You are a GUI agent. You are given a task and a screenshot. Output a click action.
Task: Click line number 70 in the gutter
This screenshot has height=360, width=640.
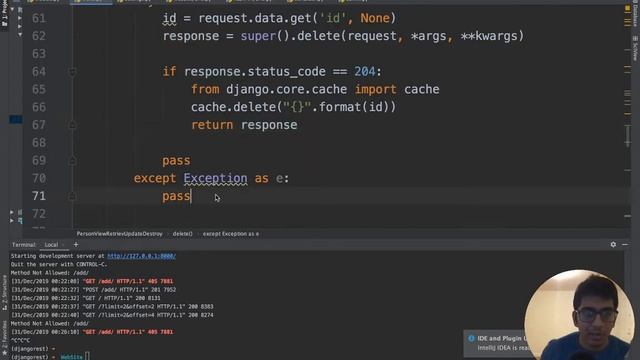(39, 178)
